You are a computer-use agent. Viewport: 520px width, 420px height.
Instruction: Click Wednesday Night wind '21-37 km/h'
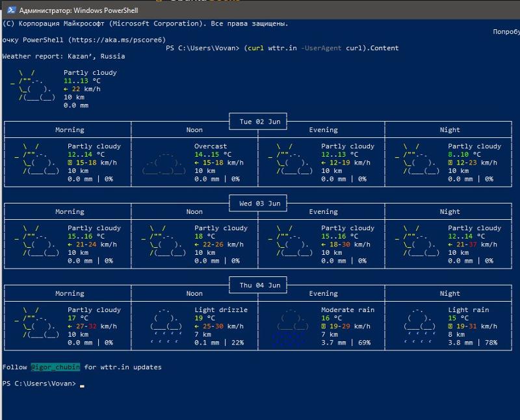[476, 244]
